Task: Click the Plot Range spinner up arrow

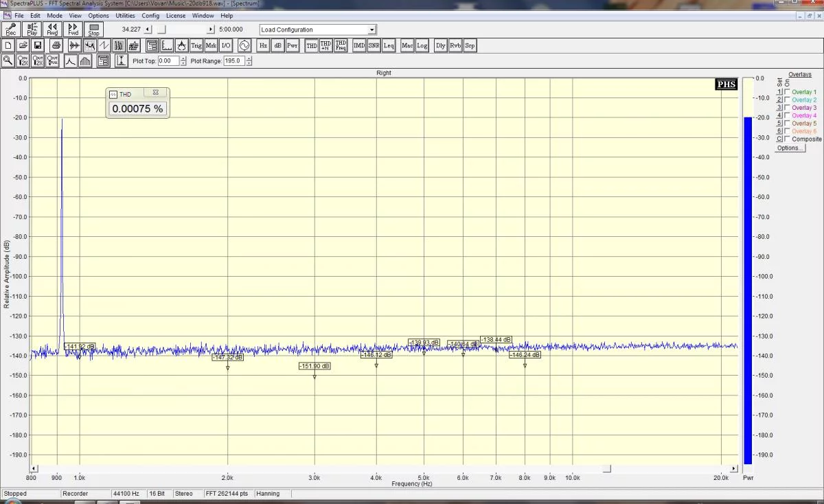Action: tap(249, 58)
